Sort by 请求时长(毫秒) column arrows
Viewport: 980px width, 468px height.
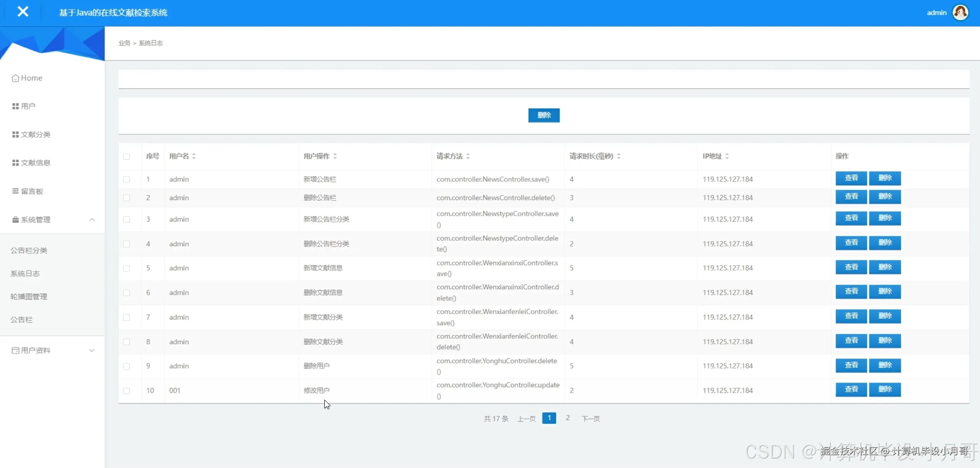619,156
